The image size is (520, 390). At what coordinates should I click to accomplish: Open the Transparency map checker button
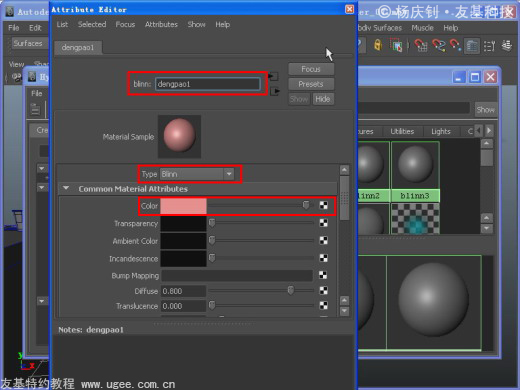[323, 223]
